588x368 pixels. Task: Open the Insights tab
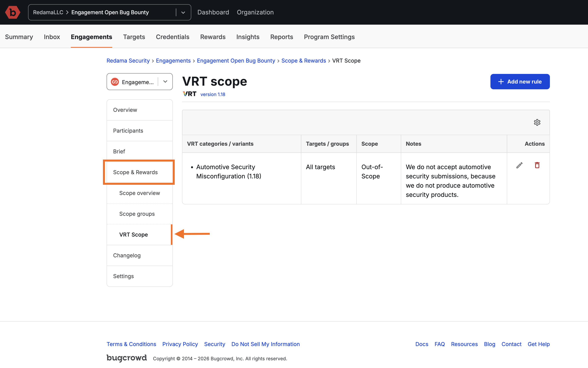248,37
